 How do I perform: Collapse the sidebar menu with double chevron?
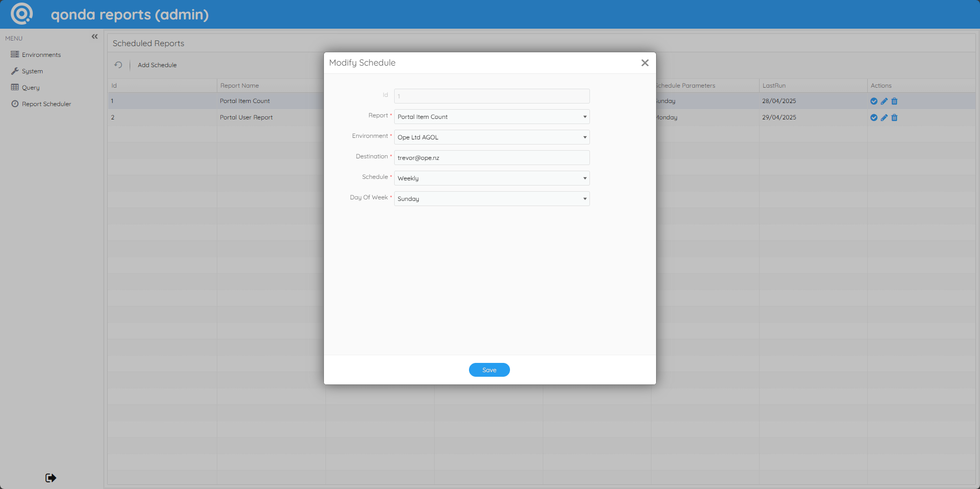[94, 36]
